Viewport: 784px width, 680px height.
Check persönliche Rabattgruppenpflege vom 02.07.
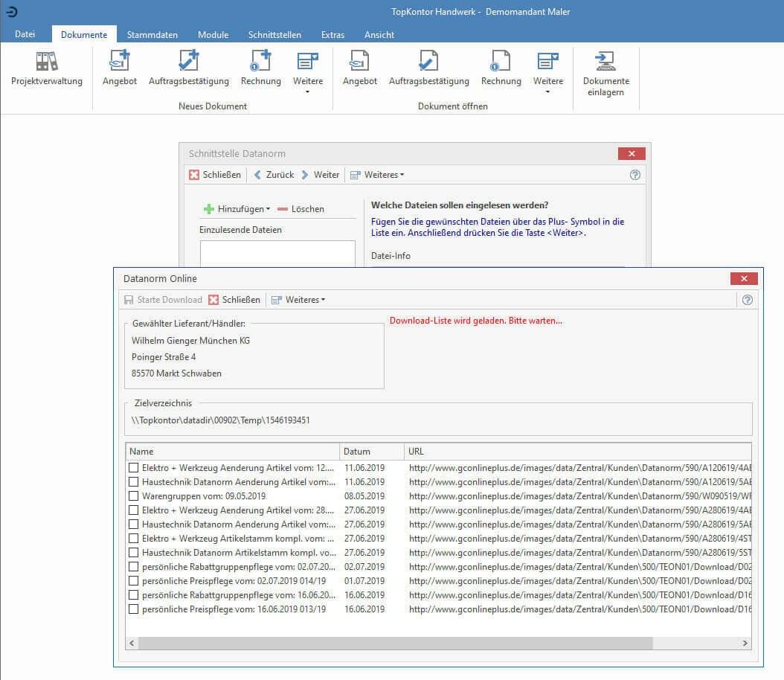pyautogui.click(x=133, y=566)
